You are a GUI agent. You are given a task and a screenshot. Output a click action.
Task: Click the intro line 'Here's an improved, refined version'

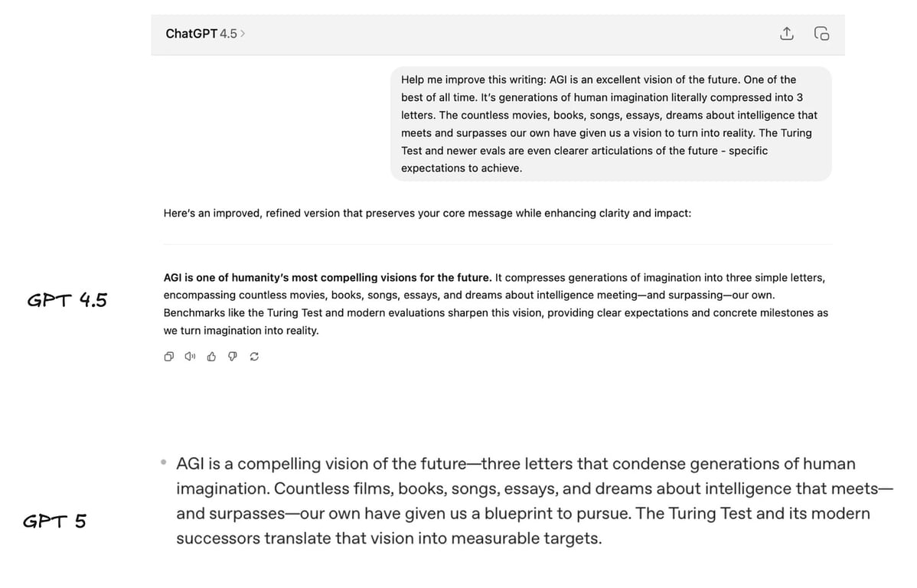428,213
